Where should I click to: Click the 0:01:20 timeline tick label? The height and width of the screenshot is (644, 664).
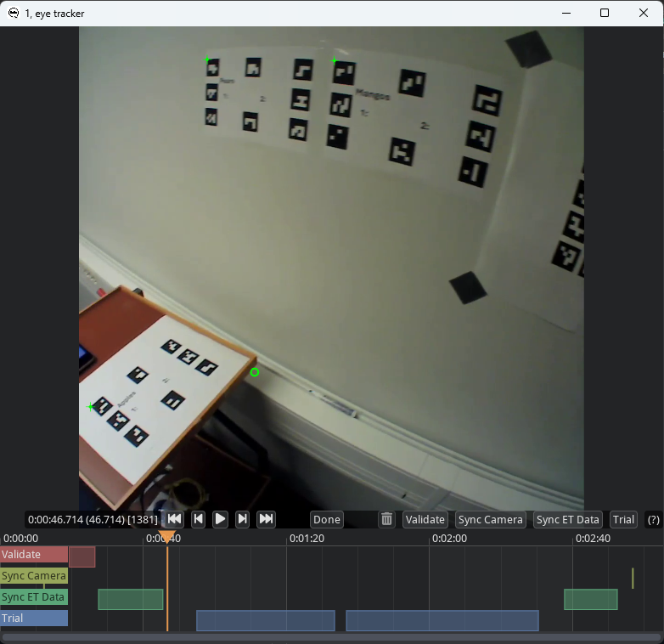click(307, 539)
